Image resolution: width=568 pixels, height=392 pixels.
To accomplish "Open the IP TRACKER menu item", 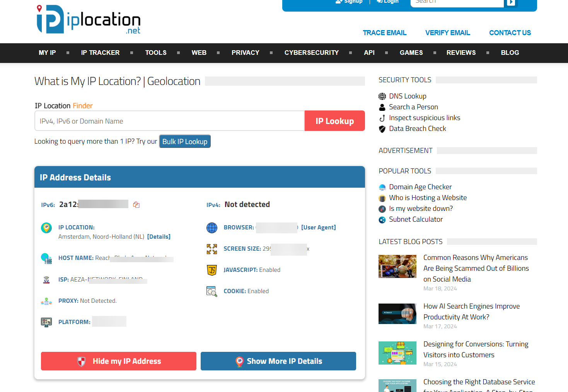I will coord(100,53).
